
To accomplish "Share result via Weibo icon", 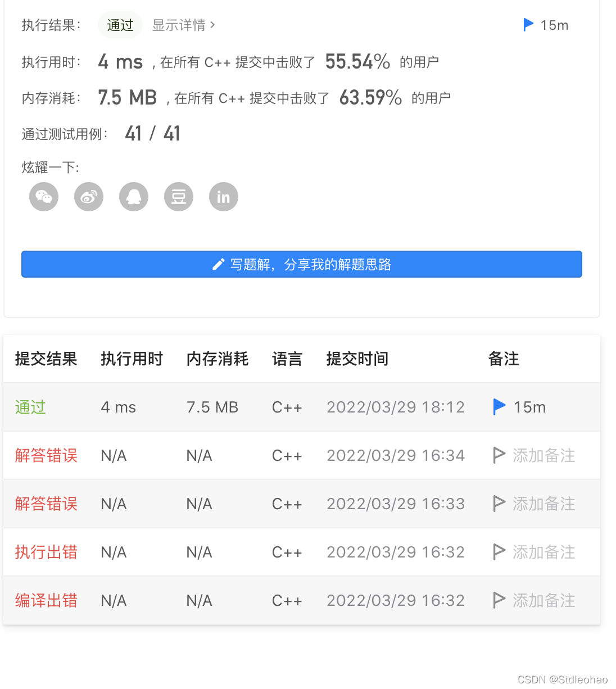I will pos(88,197).
